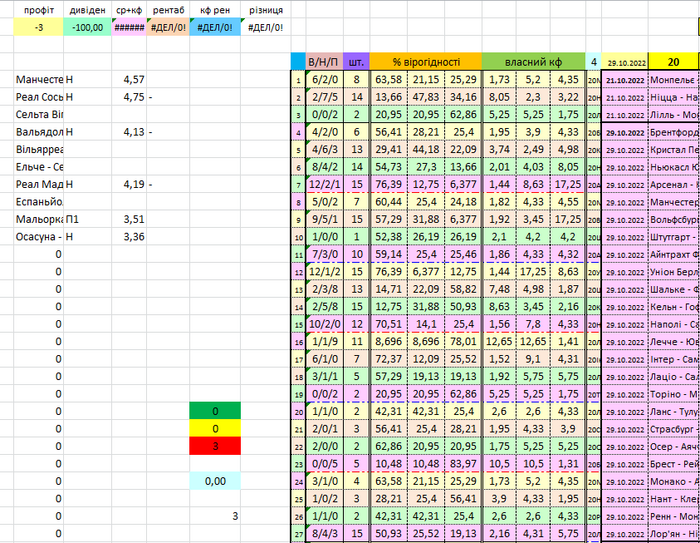Click the 'В/Н/П' column header

tap(325, 62)
